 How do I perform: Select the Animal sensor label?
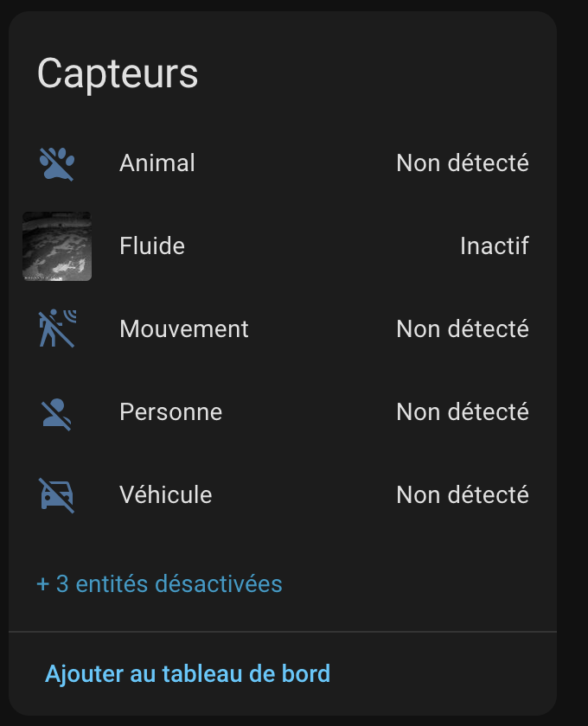[157, 163]
